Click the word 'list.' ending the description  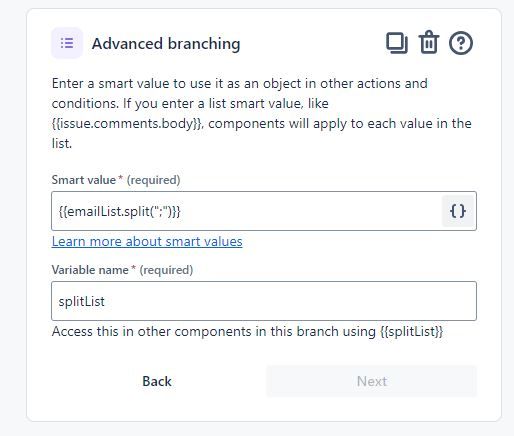[x=62, y=144]
